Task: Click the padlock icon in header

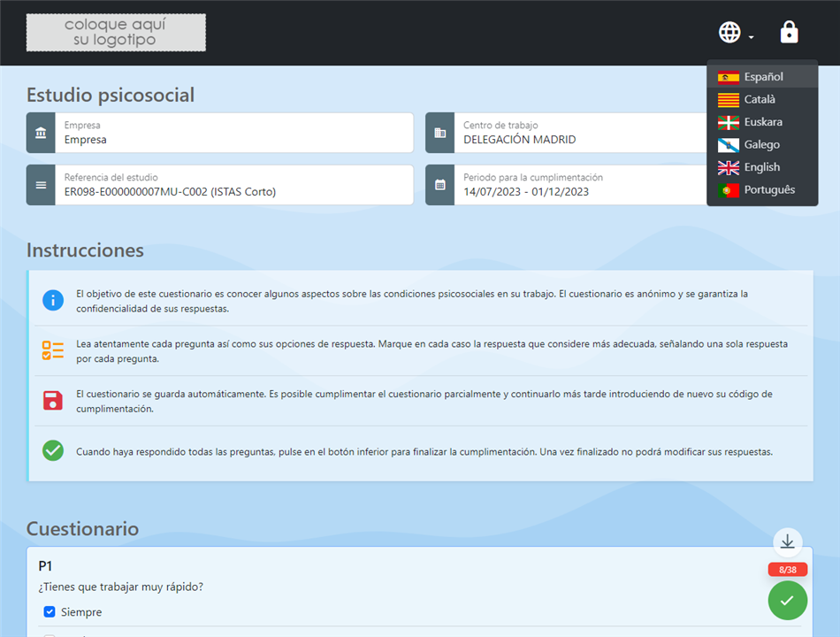Action: (x=789, y=33)
